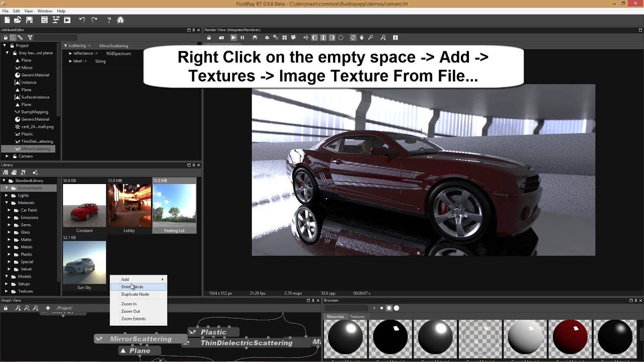Select ThinDielectricScattering node in Graph View
This screenshot has width=644, height=362.
pyautogui.click(x=247, y=343)
